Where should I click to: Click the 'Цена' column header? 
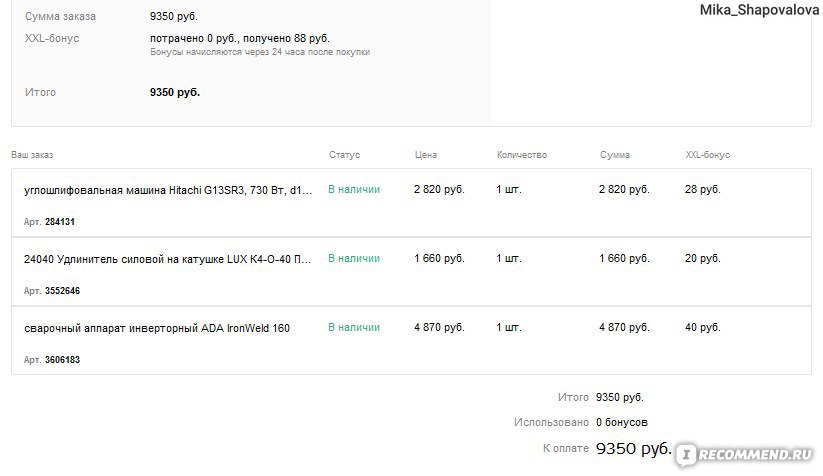pos(426,155)
